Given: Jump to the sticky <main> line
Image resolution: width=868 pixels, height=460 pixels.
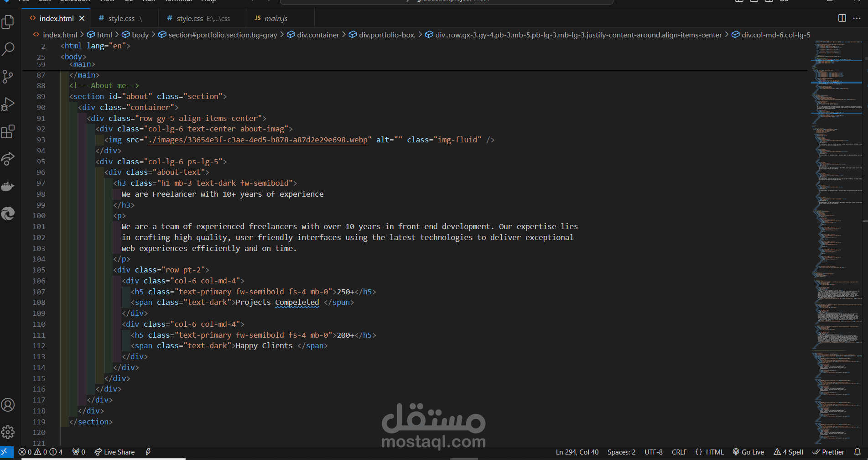Looking at the screenshot, I should tap(82, 64).
